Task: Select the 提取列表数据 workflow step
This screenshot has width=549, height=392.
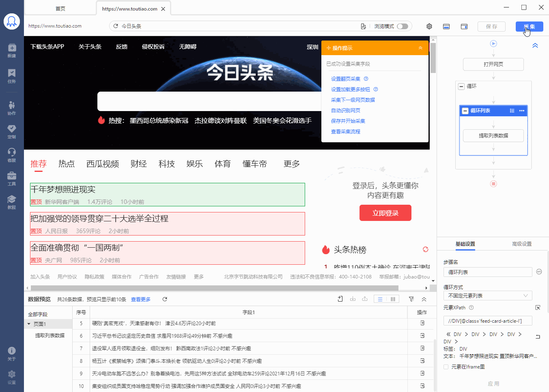Action: point(493,135)
